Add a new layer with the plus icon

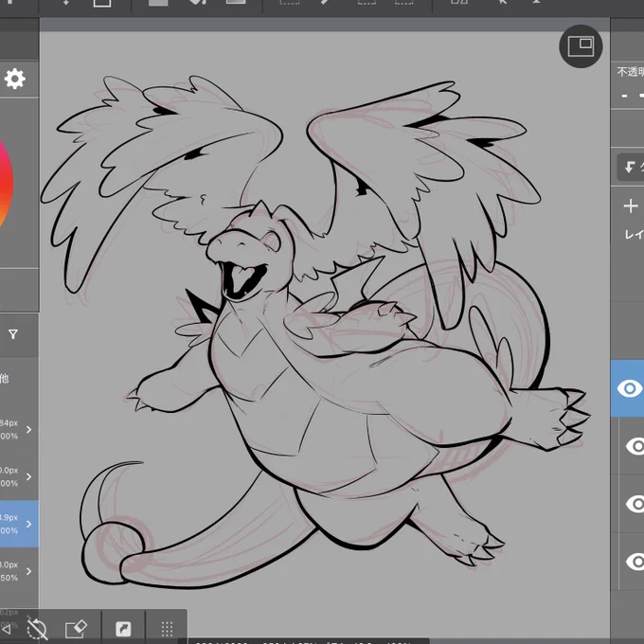coord(631,206)
